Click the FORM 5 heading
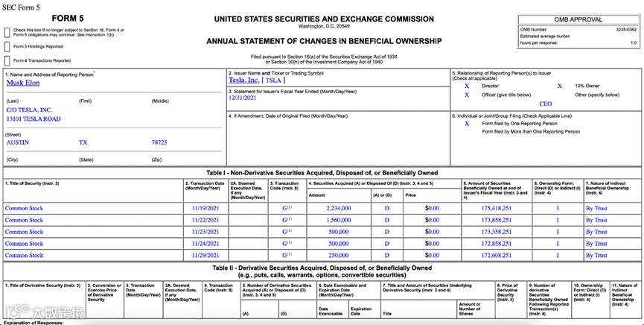644x325 pixels. coord(68,19)
